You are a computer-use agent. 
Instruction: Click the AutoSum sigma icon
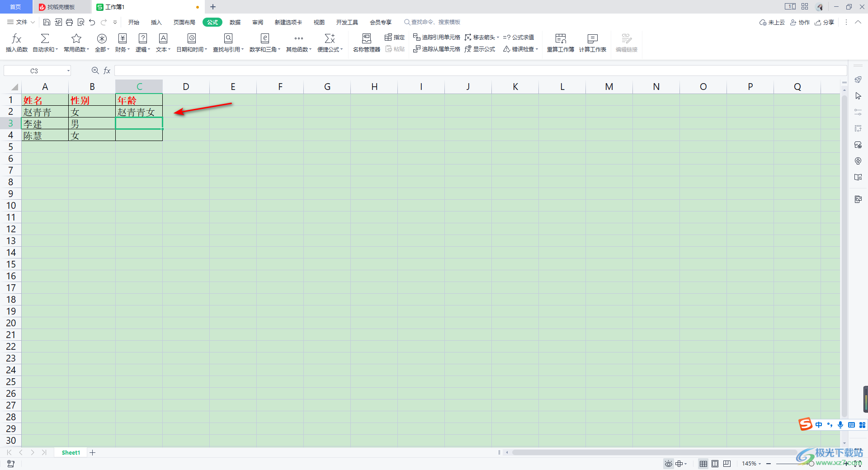pos(45,38)
